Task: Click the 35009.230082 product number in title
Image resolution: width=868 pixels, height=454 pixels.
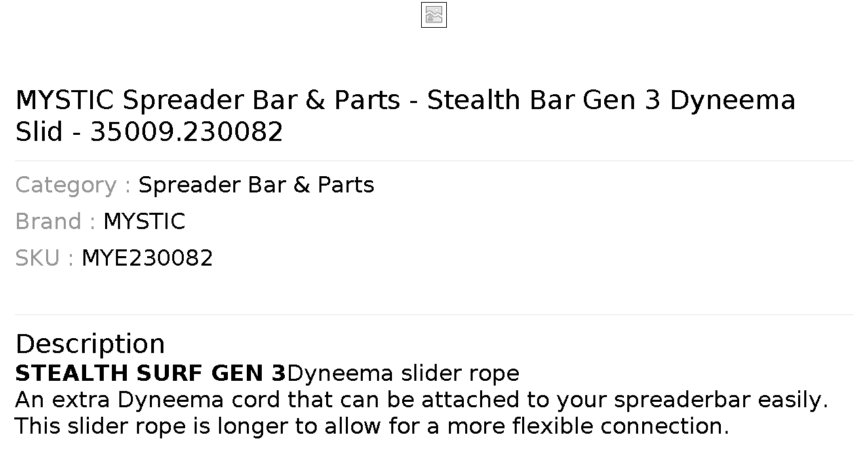Action: [186, 132]
